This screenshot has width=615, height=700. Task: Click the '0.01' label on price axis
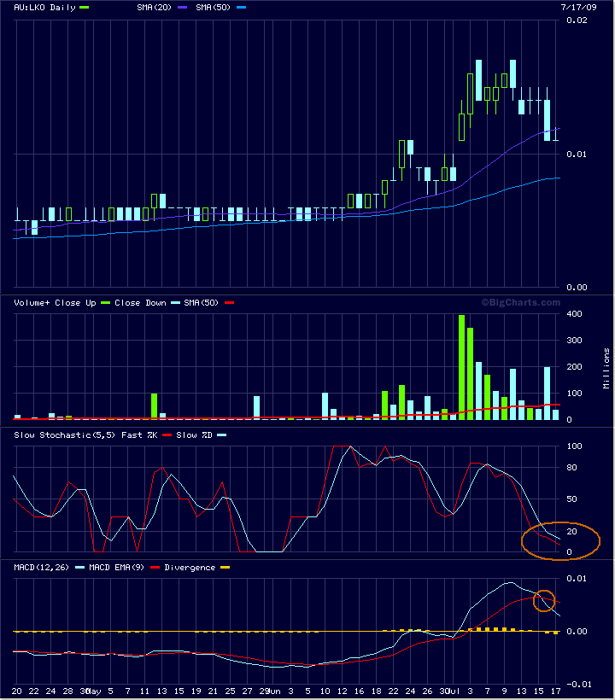(577, 154)
